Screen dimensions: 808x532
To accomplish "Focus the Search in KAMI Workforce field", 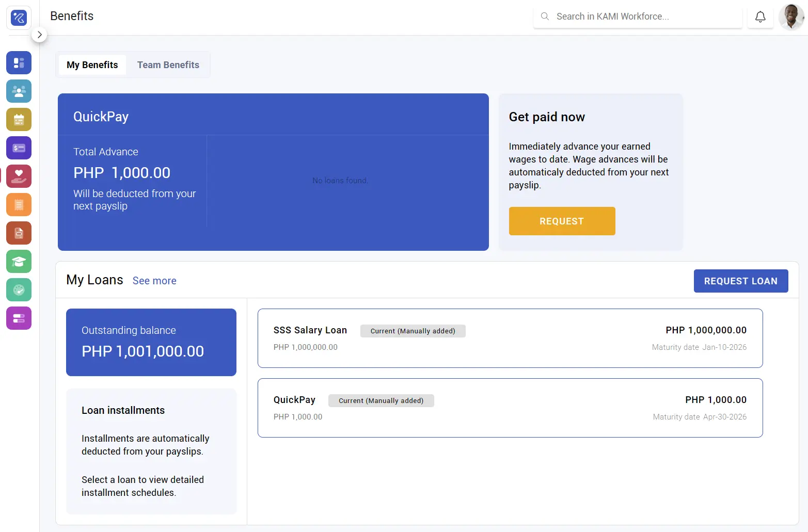I will (x=638, y=17).
